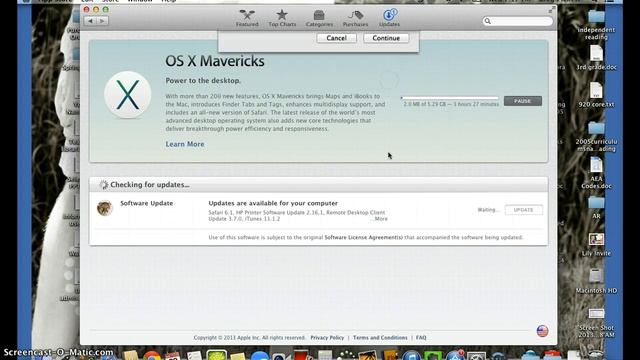Screen dimensions: 640x360
Task: Click the Software Update app icon
Action: click(x=105, y=208)
